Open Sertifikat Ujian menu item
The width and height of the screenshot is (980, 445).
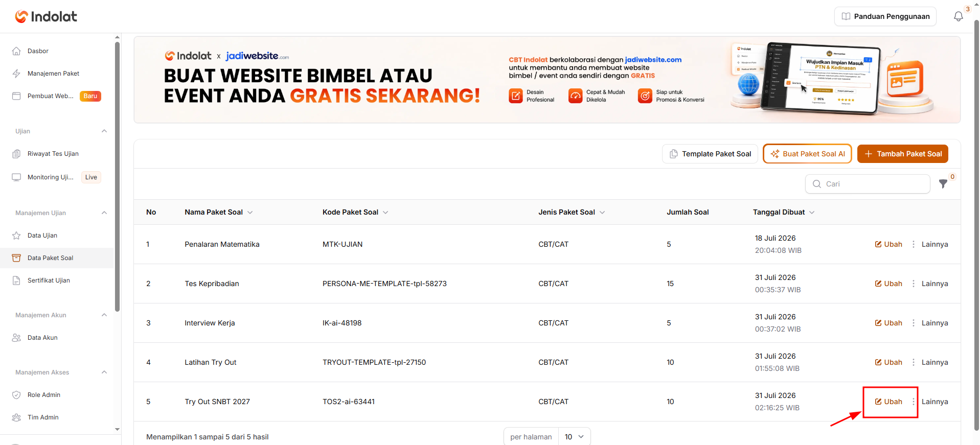pyautogui.click(x=57, y=280)
